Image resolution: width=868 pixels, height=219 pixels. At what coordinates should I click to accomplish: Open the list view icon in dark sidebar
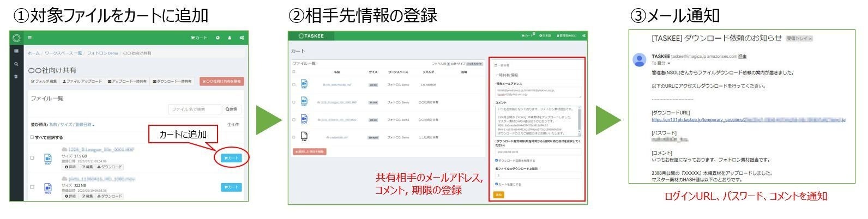(16, 51)
